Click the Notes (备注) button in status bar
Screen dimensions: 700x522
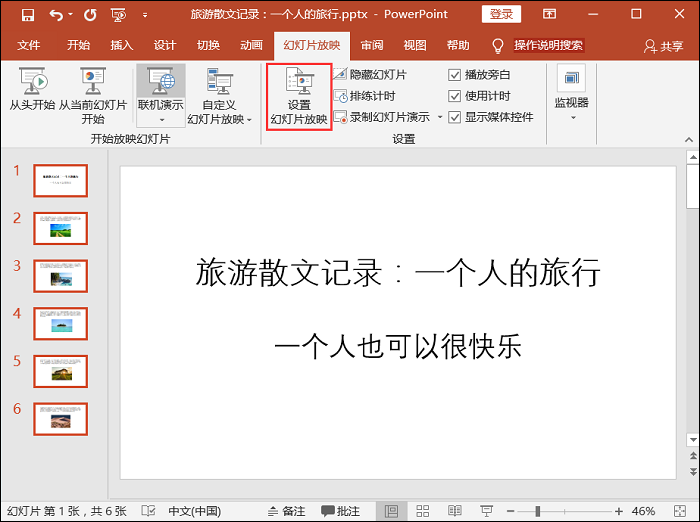(x=285, y=511)
